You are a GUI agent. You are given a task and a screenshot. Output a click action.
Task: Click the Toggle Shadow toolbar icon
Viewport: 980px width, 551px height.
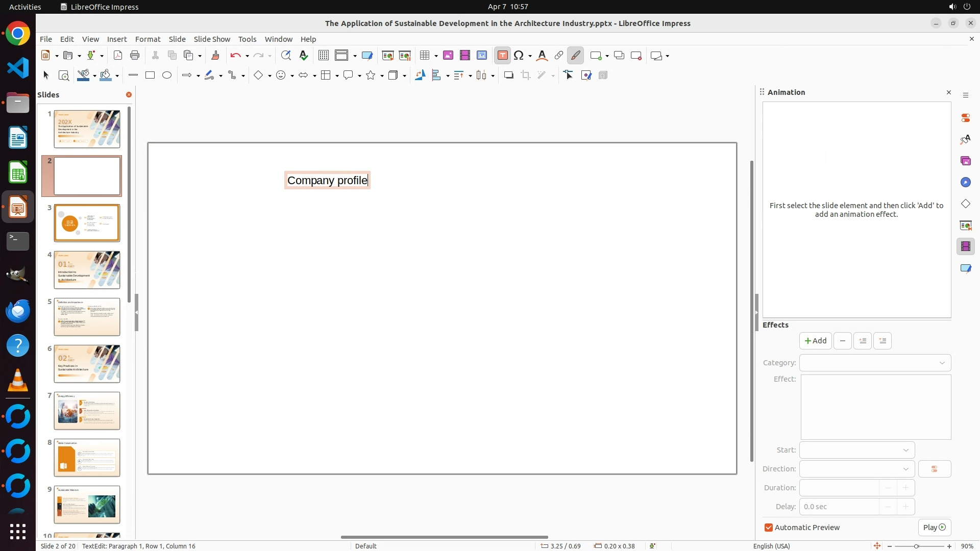pos(508,76)
